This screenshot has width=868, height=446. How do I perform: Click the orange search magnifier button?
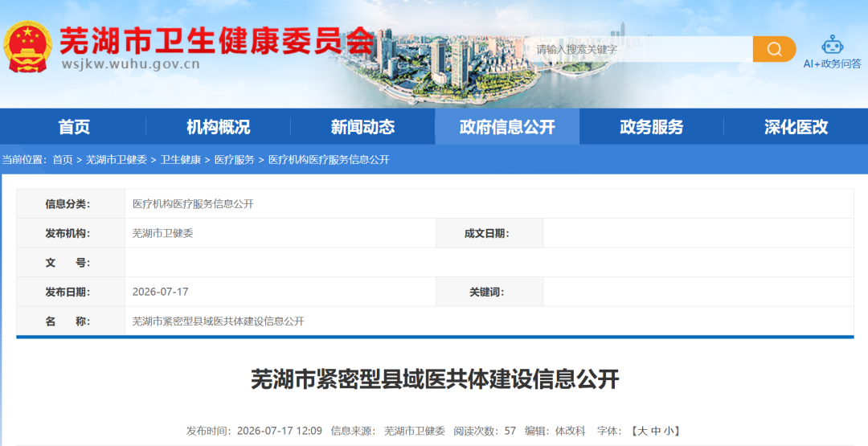[x=774, y=49]
